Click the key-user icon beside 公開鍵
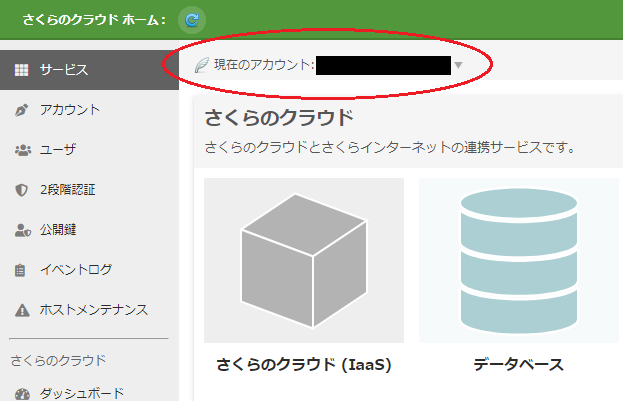 click(21, 230)
